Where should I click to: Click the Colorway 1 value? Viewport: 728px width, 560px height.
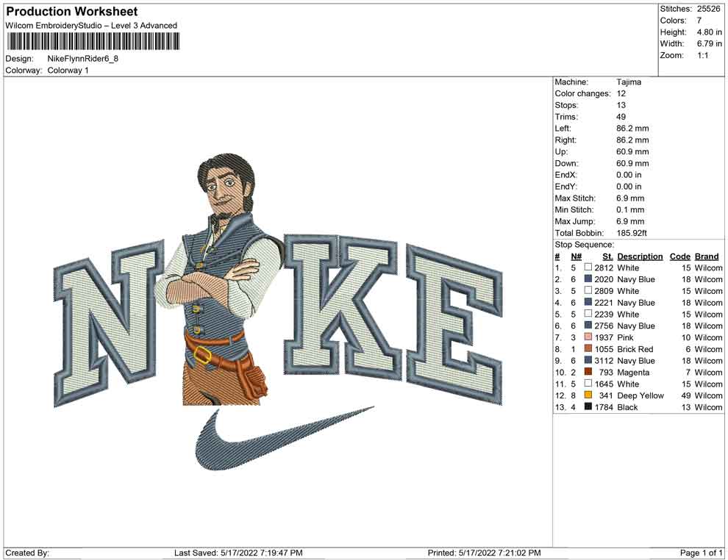point(68,70)
